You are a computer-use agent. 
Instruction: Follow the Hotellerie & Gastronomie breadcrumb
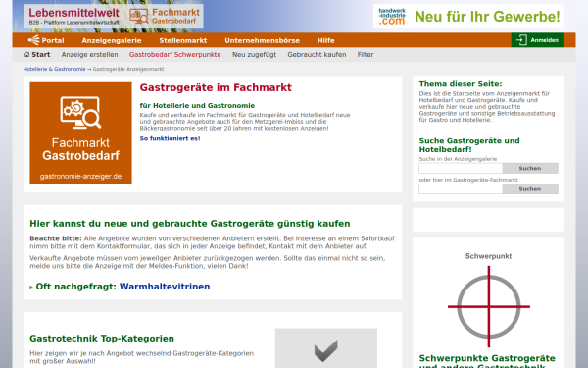pyautogui.click(x=54, y=69)
